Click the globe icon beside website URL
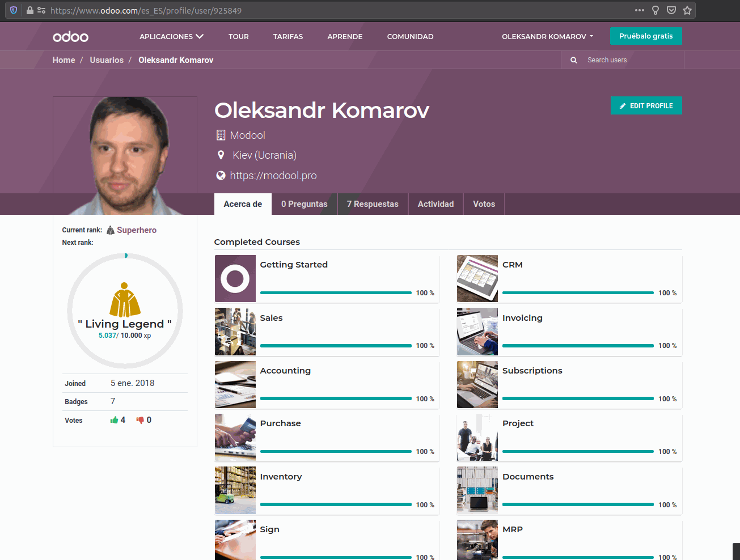The height and width of the screenshot is (560, 740). click(221, 176)
